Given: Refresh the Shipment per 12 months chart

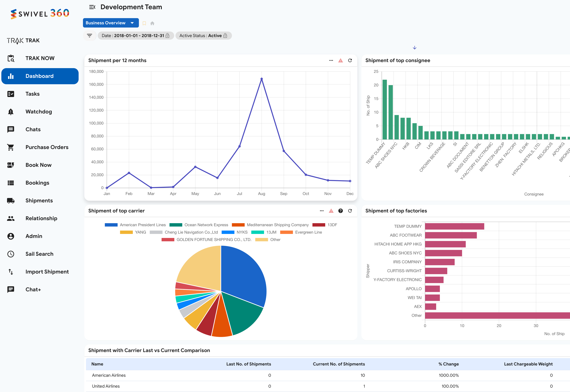Looking at the screenshot, I should (x=350, y=60).
